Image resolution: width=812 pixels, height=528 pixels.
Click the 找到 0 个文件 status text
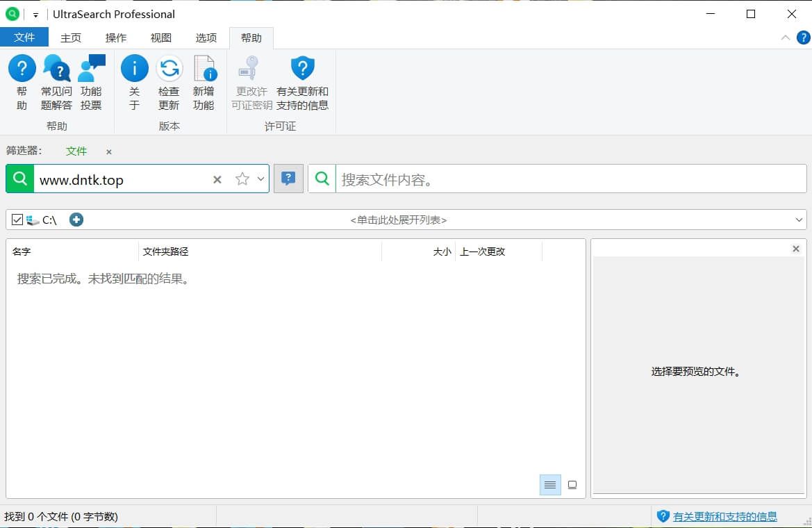61,516
